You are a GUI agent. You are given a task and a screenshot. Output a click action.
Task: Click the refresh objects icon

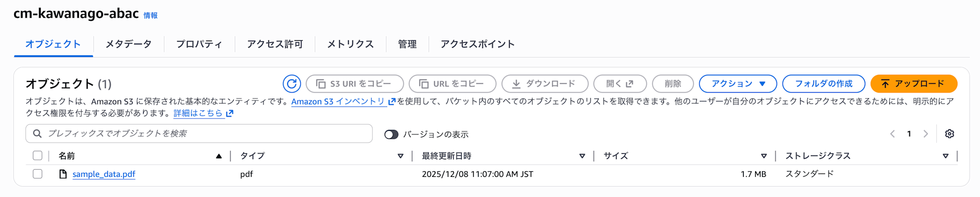pyautogui.click(x=292, y=84)
